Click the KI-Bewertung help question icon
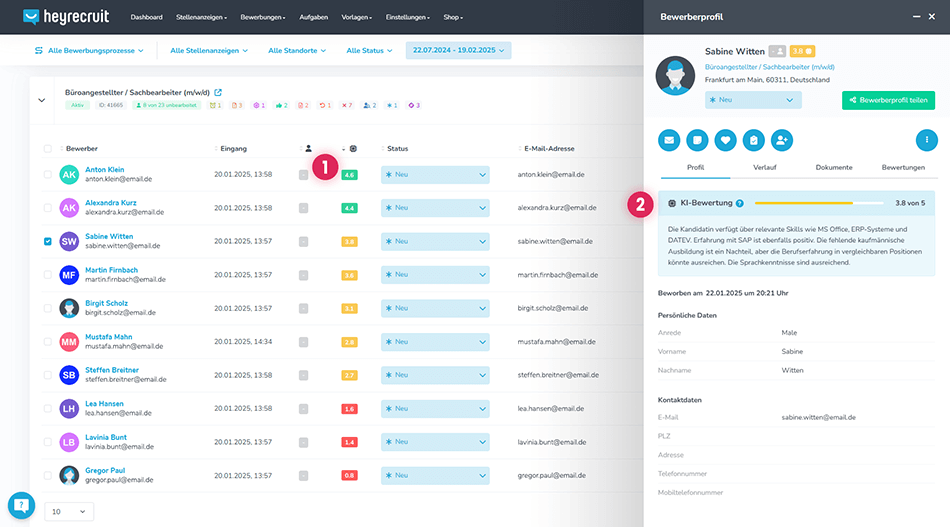The height and width of the screenshot is (527, 950). [740, 203]
